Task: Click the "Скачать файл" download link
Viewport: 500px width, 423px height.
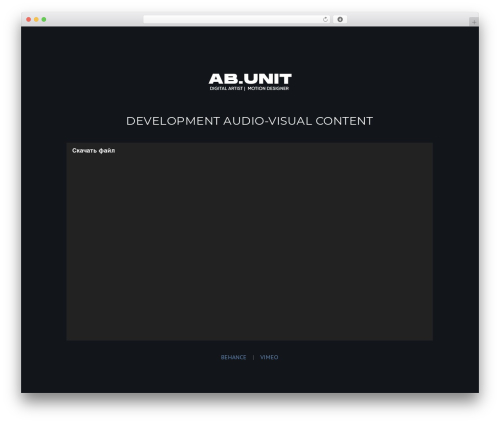Action: pos(94,151)
